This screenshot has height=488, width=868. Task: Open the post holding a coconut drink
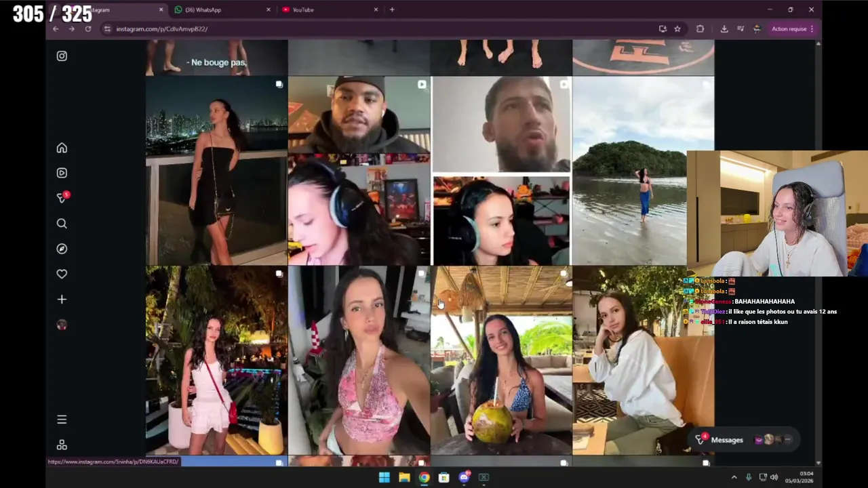501,360
